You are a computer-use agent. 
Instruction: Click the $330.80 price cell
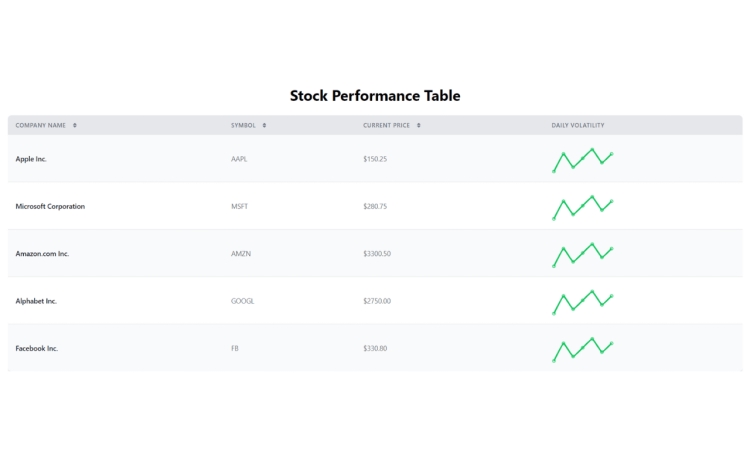(375, 349)
